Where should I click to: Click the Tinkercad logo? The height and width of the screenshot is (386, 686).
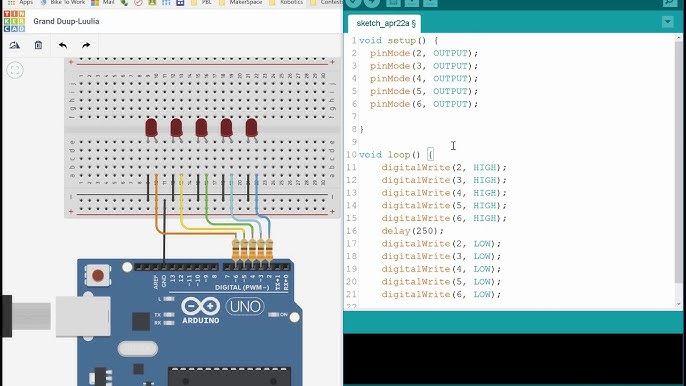point(14,21)
